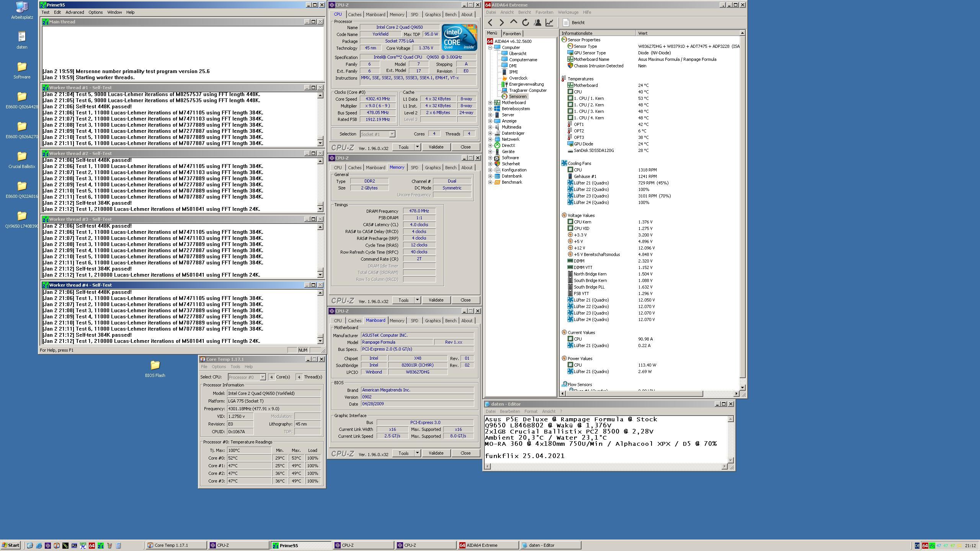This screenshot has height=551, width=980.
Task: Click calculator icon in quick launch
Action: coord(118,546)
